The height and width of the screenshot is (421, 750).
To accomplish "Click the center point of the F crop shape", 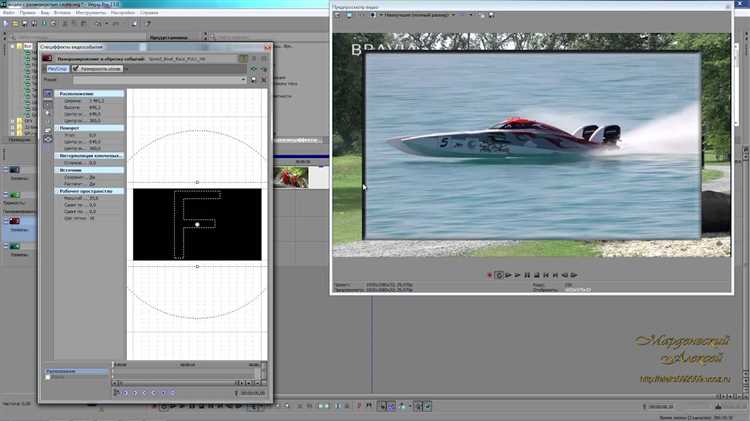I will pos(197,224).
